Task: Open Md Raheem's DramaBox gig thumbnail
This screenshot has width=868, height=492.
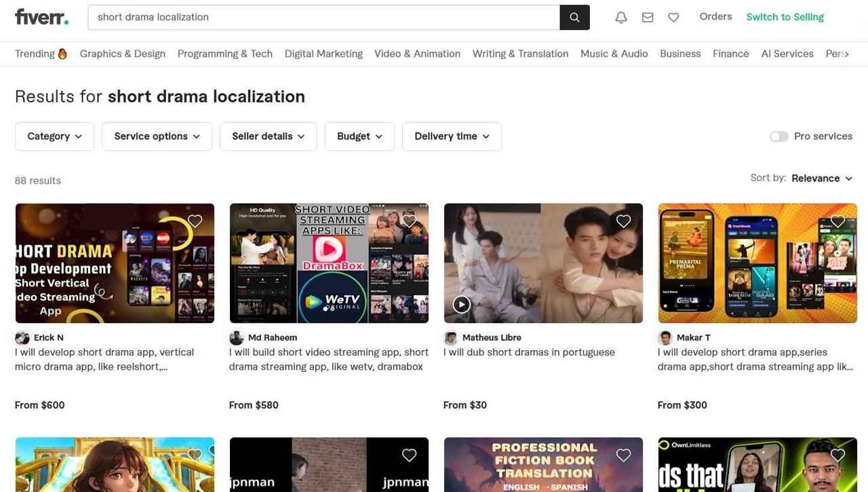Action: coord(329,263)
